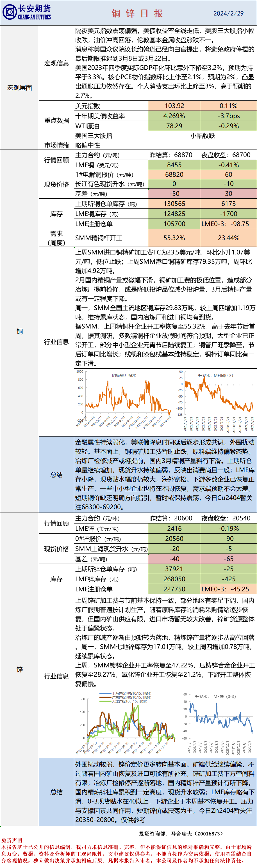This screenshot has height=868, width=257.
Task: Click the LME铜库存 value 124825
Action: pyautogui.click(x=174, y=213)
